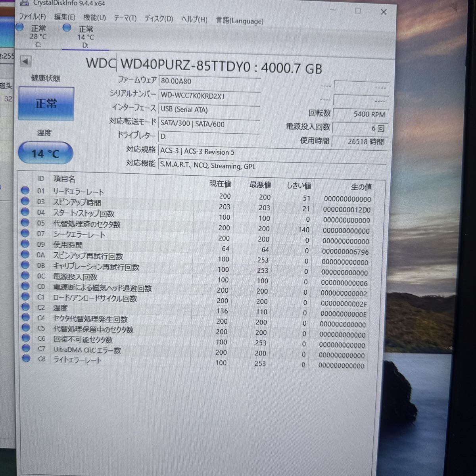Select the D: drive tab showing 14 °C

[x=85, y=36]
